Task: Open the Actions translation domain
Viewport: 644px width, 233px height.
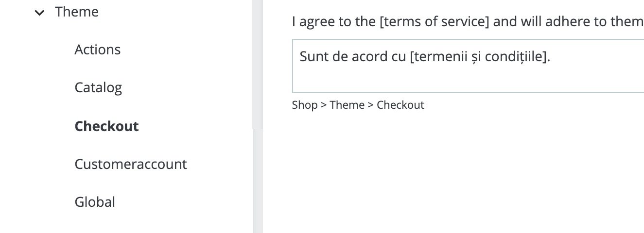Action: coord(97,50)
